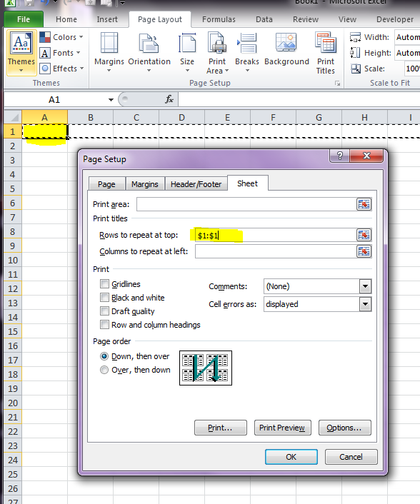Click the Margins icon

(109, 43)
